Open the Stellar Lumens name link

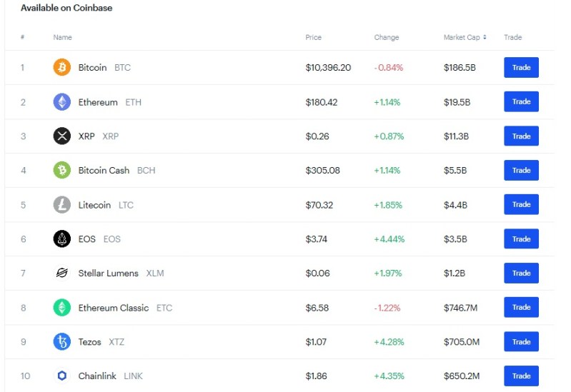click(108, 273)
